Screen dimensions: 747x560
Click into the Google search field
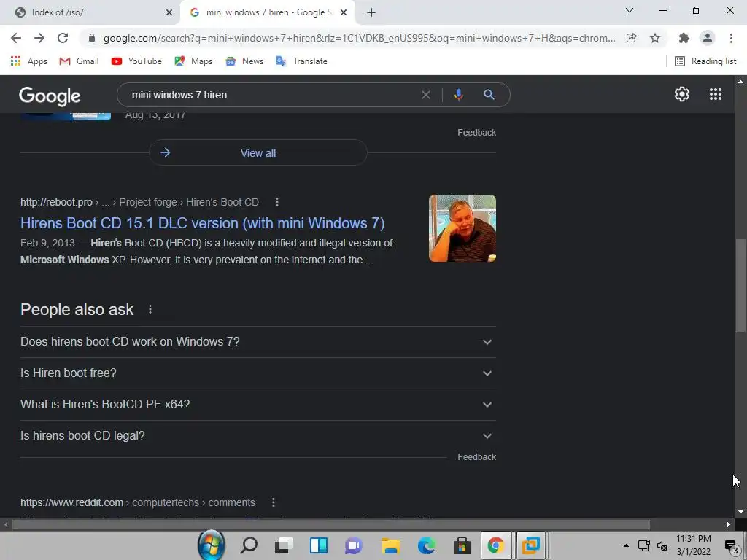point(271,95)
